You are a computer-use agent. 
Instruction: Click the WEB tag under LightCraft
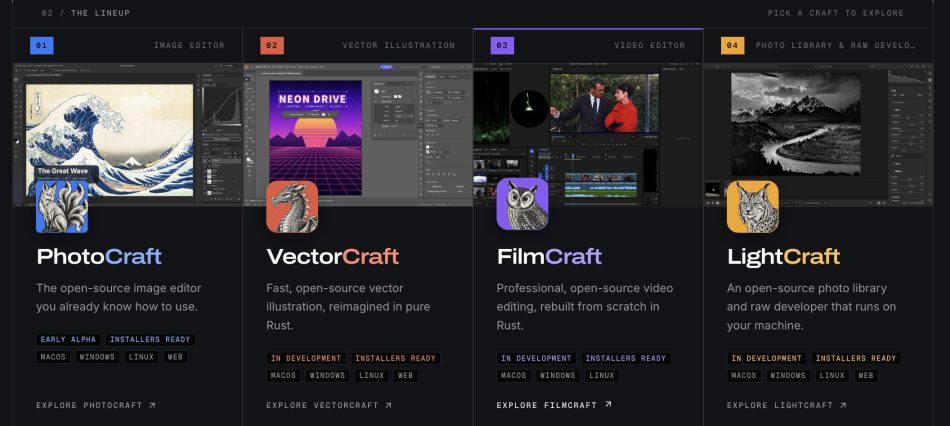pyautogui.click(x=866, y=376)
